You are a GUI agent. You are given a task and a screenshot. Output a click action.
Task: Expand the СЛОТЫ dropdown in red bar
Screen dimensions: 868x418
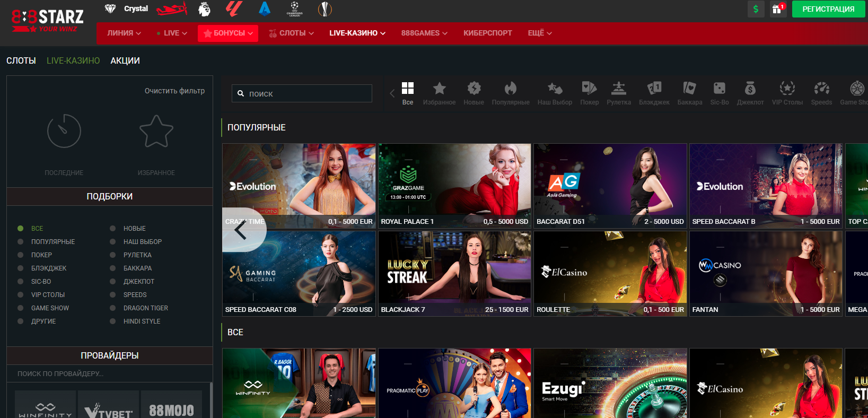coord(291,33)
